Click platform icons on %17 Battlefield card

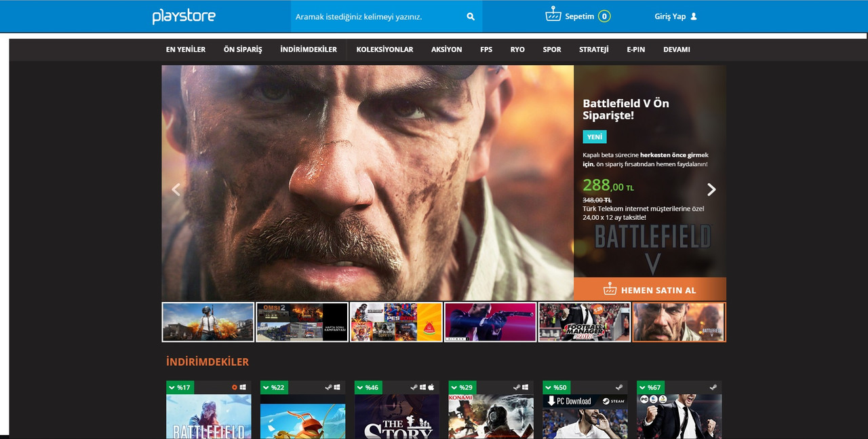point(239,387)
